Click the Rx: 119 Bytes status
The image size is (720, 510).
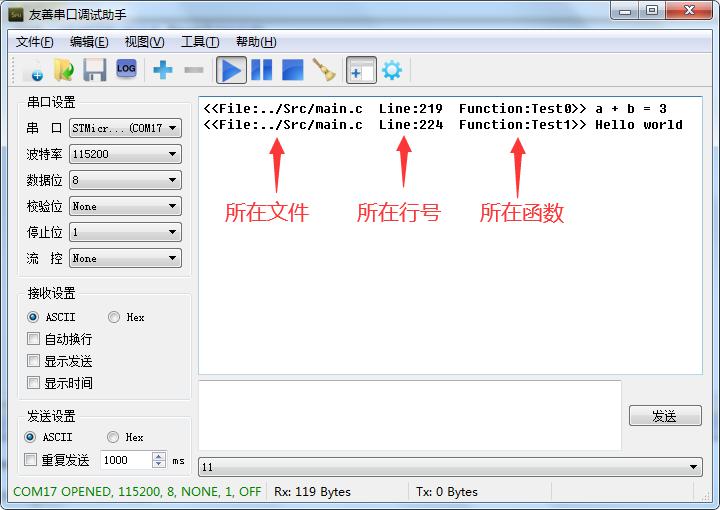click(312, 492)
